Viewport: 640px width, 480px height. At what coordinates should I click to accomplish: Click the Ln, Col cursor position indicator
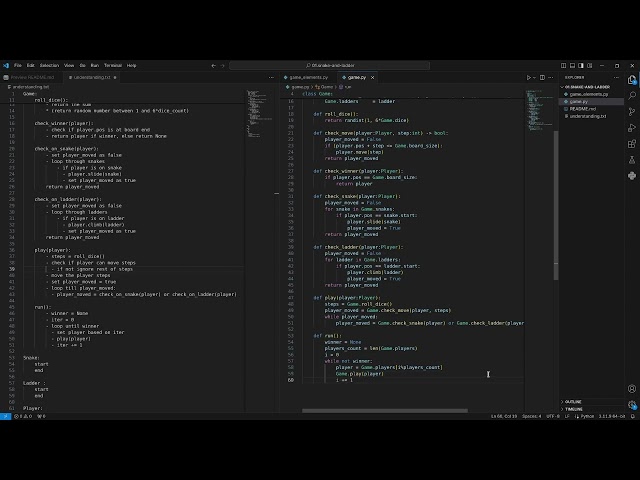[x=504, y=416]
